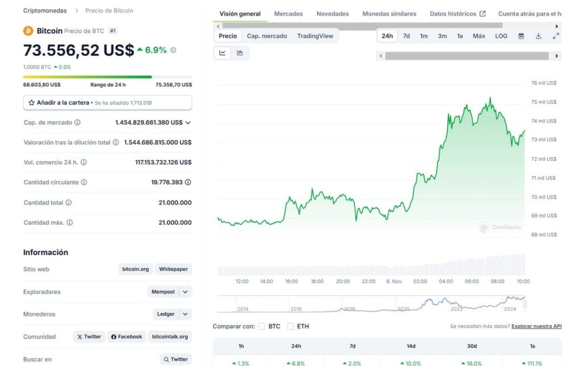588x366 pixels.
Task: Switch chart to Precio
Action: [227, 36]
